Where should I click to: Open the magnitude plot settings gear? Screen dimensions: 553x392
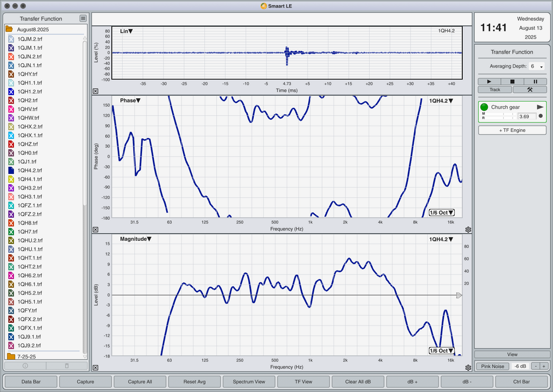468,368
